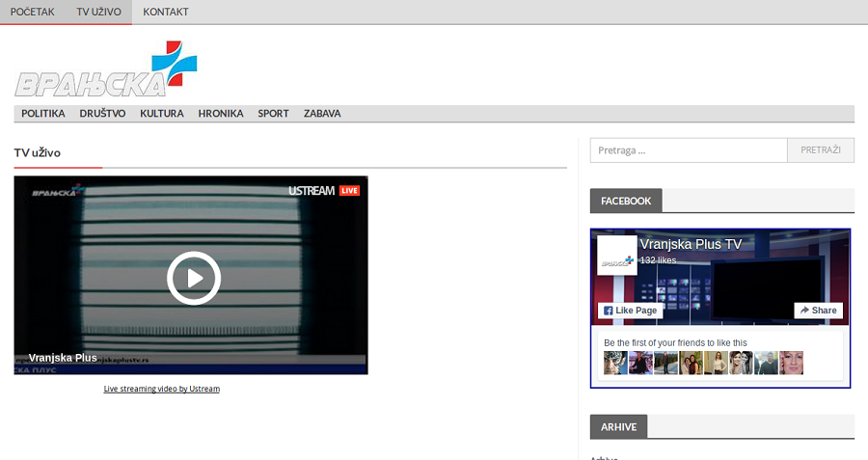This screenshot has height=460, width=868.
Task: Open the ZABAVA category
Action: click(x=322, y=114)
